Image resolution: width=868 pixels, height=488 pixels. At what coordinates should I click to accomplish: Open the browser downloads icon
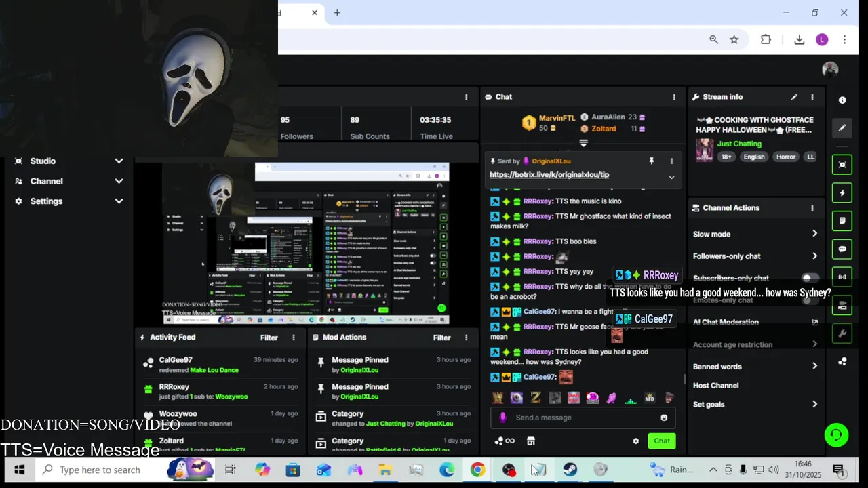coord(800,40)
